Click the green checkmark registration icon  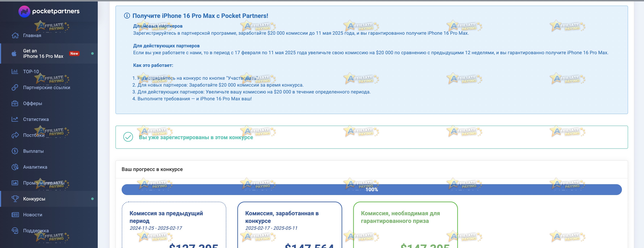[128, 137]
